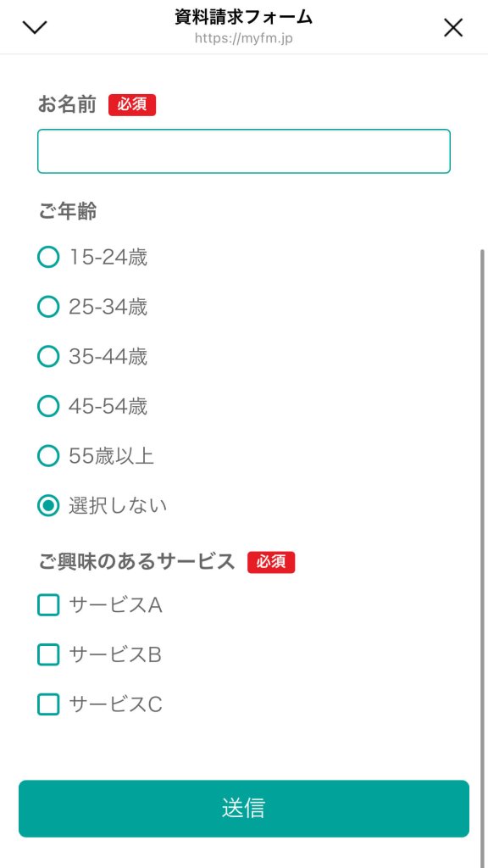488x868 pixels.
Task: Select the 15-24歳 radio button
Action: click(48, 257)
